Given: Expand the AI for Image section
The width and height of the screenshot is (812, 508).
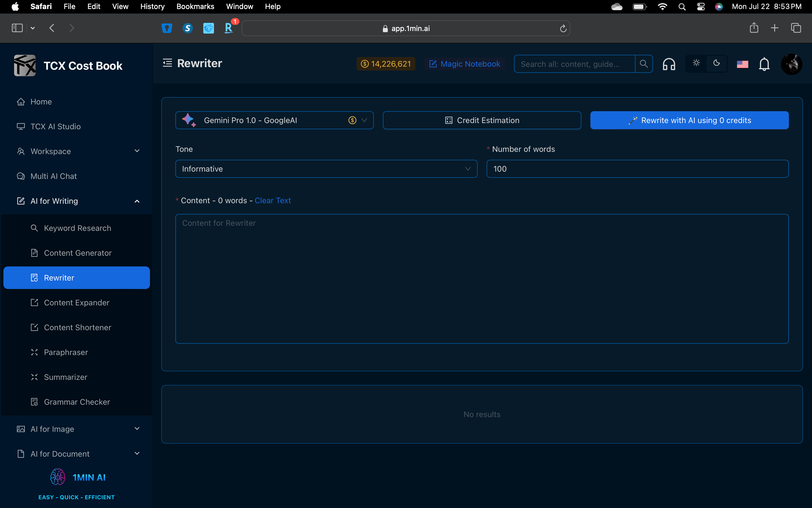Looking at the screenshot, I should tap(76, 429).
